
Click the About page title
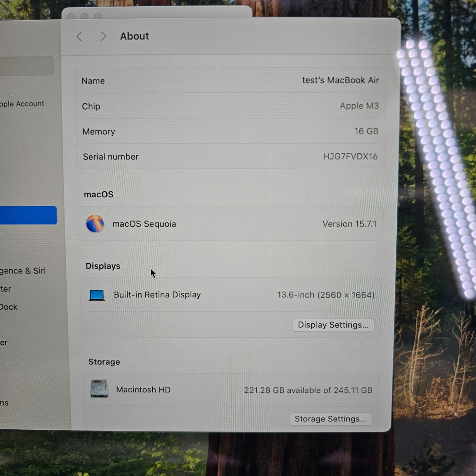[135, 36]
